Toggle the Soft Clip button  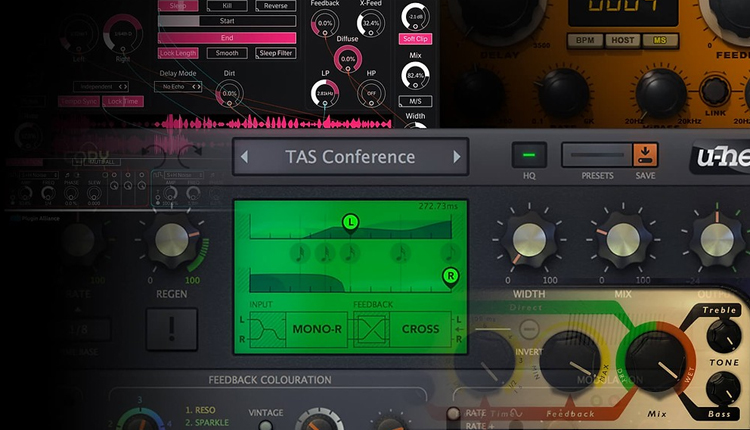pyautogui.click(x=415, y=39)
